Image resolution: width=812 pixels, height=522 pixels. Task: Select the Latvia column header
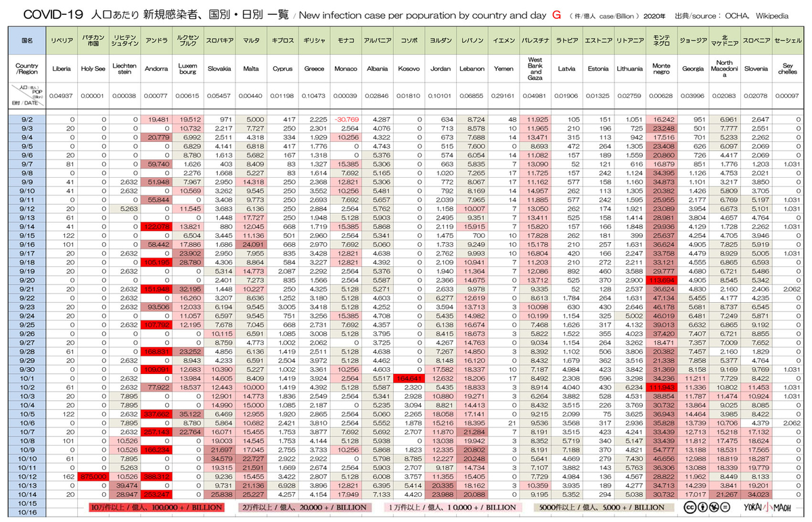coord(566,68)
